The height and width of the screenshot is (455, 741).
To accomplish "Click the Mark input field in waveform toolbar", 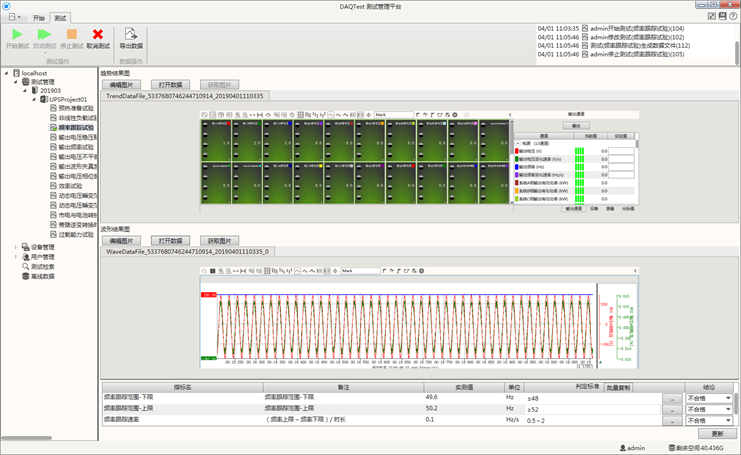I will (x=360, y=271).
